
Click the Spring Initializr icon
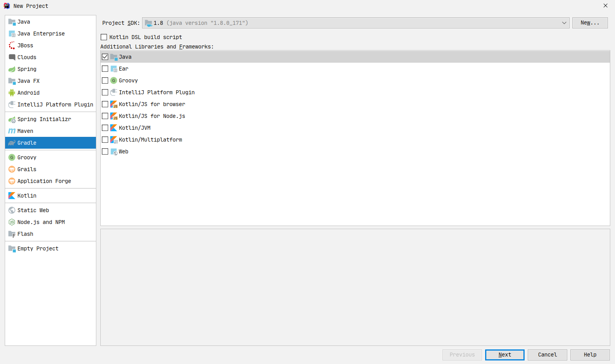[x=12, y=119]
